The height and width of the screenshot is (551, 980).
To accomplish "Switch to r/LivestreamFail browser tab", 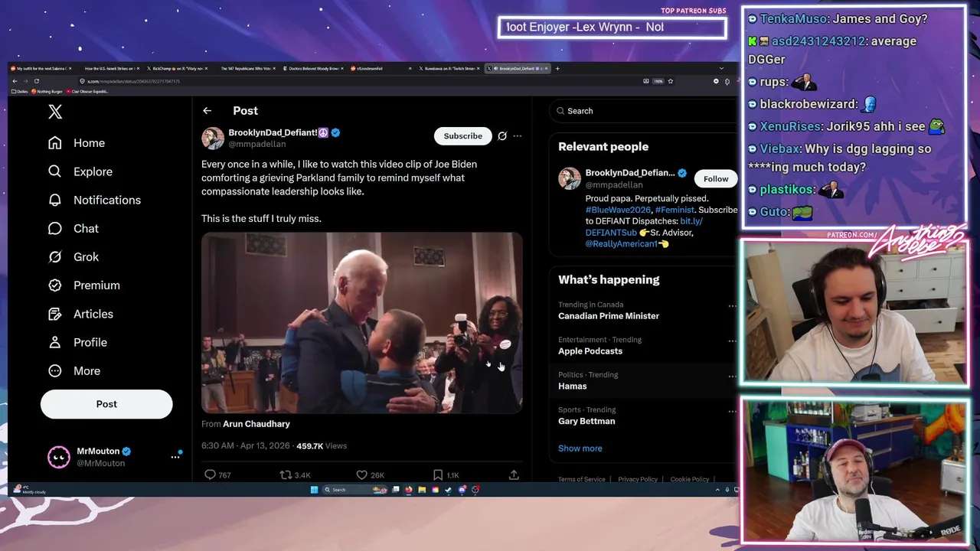I will pyautogui.click(x=381, y=68).
